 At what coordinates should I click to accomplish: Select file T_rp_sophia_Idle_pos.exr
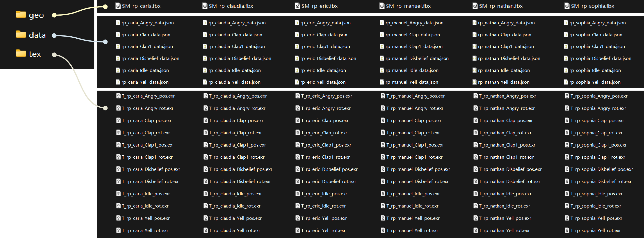point(596,194)
